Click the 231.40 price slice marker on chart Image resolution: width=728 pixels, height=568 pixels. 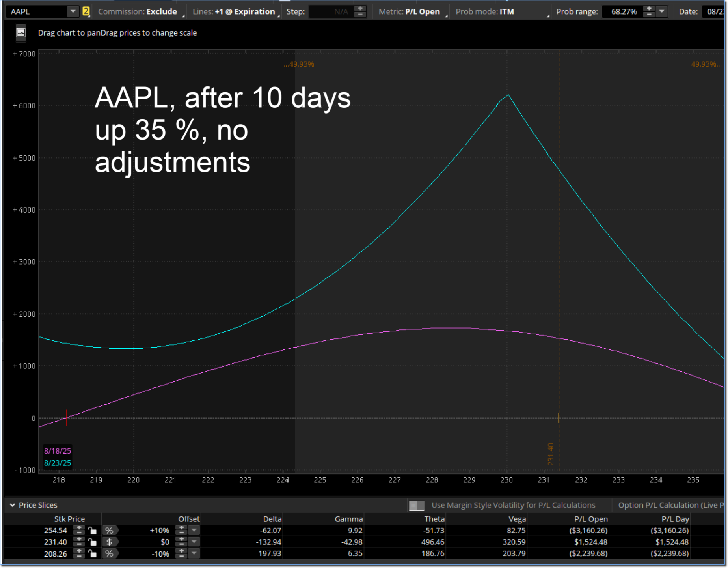tap(551, 454)
